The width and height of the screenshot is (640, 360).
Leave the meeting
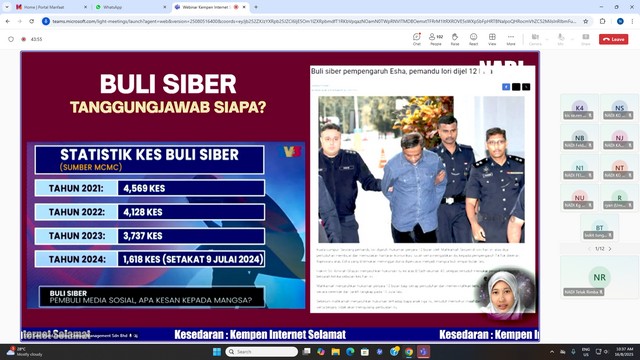pyautogui.click(x=613, y=39)
